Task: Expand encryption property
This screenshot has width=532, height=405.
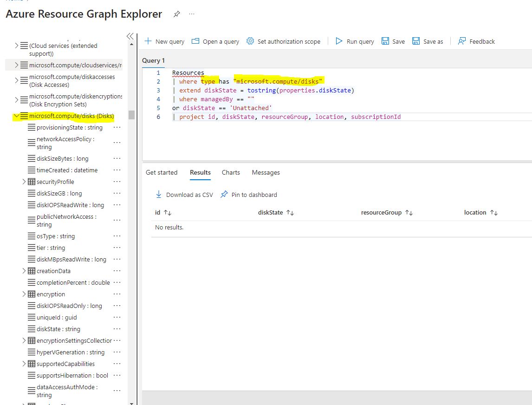Action: (x=24, y=294)
